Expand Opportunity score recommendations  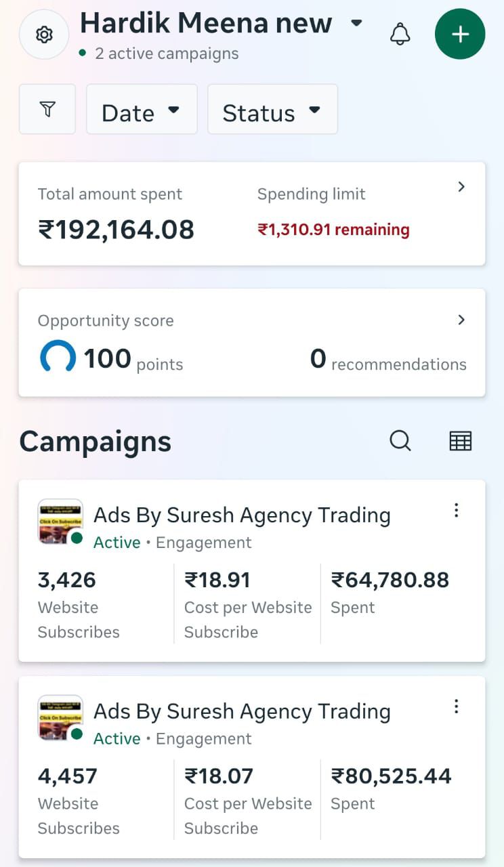461,320
